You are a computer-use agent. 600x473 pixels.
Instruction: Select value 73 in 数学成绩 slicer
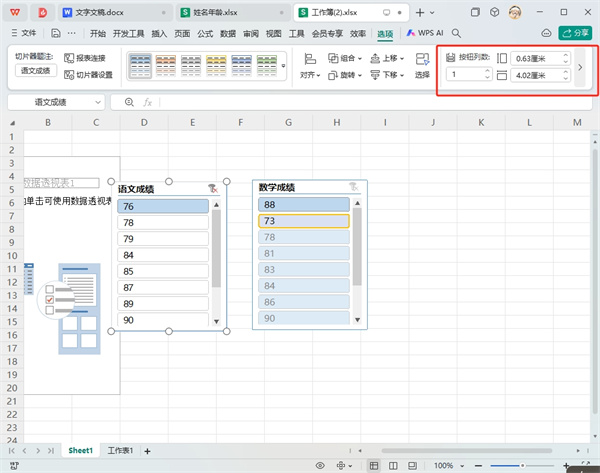pyautogui.click(x=304, y=221)
